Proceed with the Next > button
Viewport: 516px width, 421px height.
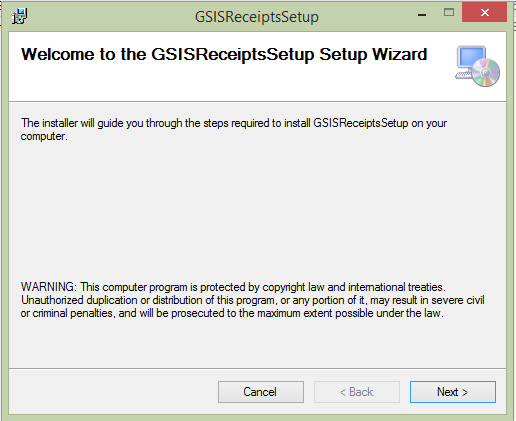pyautogui.click(x=453, y=392)
